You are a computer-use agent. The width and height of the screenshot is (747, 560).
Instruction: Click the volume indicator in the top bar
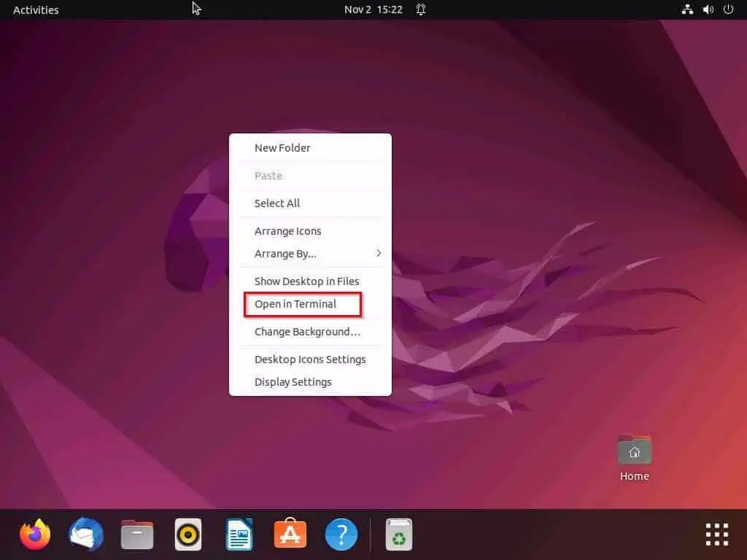coord(708,9)
